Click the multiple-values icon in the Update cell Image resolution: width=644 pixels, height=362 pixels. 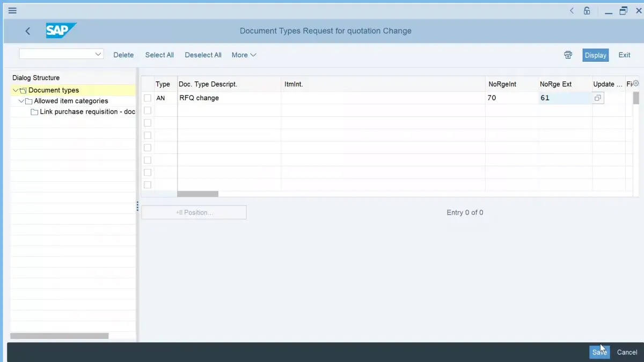coord(598,98)
